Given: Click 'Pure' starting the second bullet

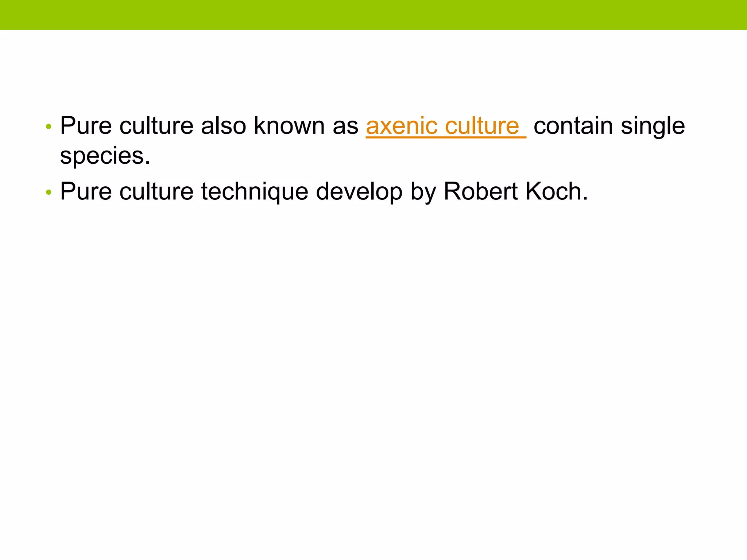Looking at the screenshot, I should click(x=86, y=191).
